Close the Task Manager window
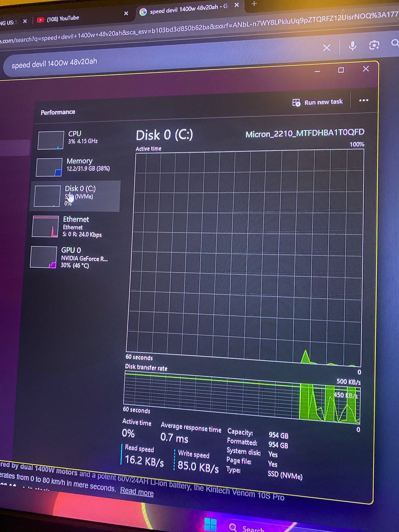Viewport: 399px width, 532px height. click(366, 69)
